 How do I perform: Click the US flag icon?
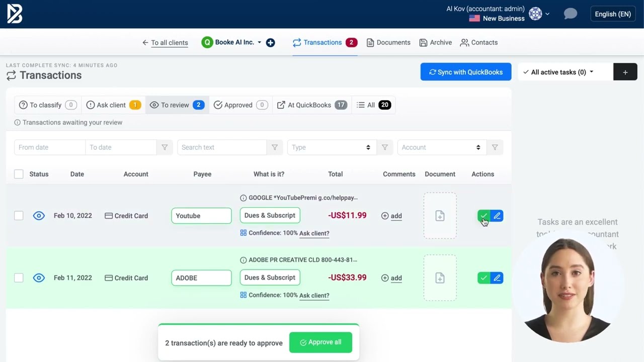click(x=474, y=19)
